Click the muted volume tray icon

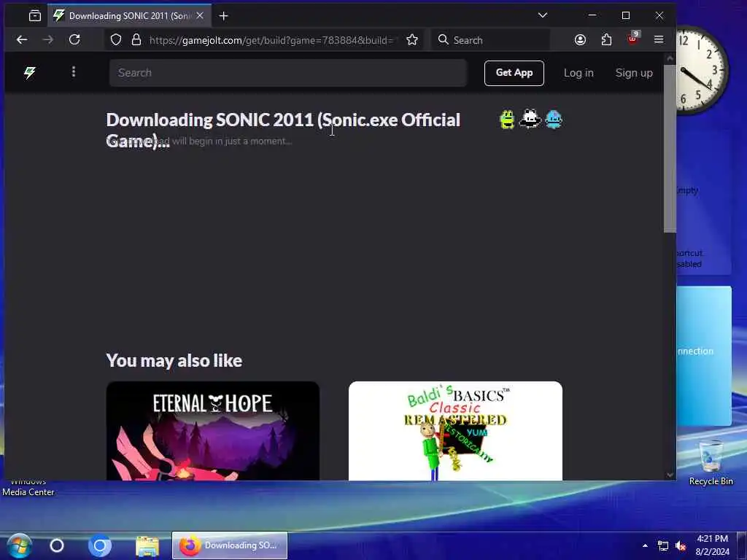click(681, 546)
